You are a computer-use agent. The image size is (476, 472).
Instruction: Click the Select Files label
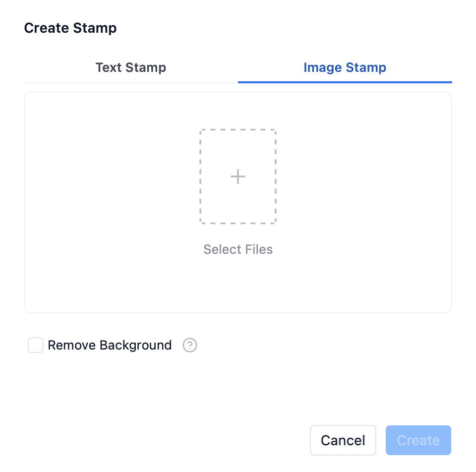[x=238, y=249]
